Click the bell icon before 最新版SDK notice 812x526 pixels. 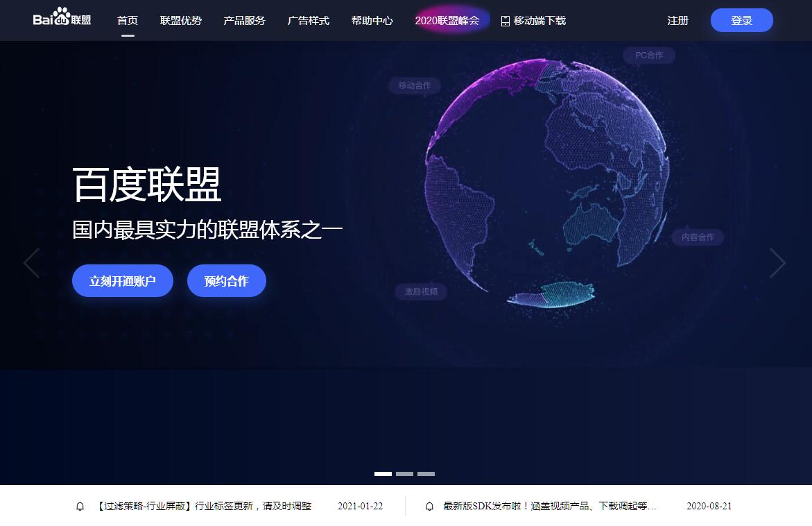(x=430, y=507)
